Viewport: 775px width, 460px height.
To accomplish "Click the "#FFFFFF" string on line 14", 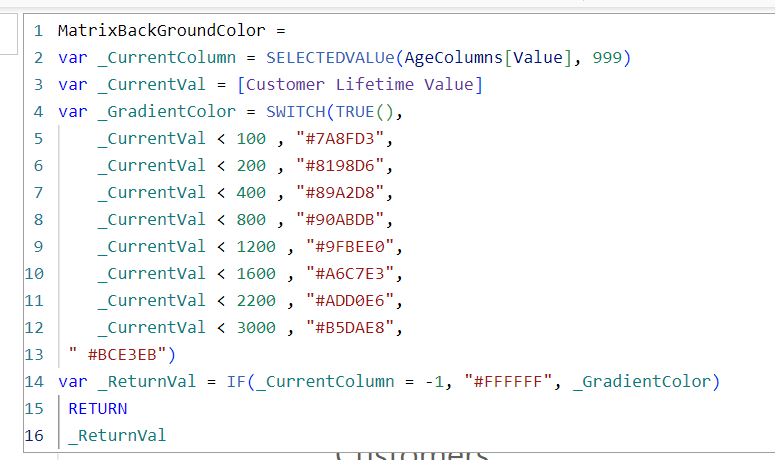I will pyautogui.click(x=508, y=381).
